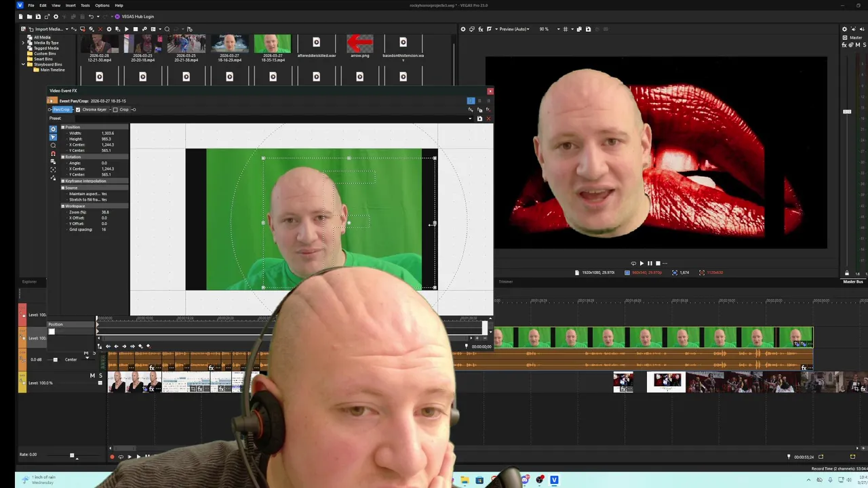
Task: Collapse the Source property group
Action: click(63, 188)
